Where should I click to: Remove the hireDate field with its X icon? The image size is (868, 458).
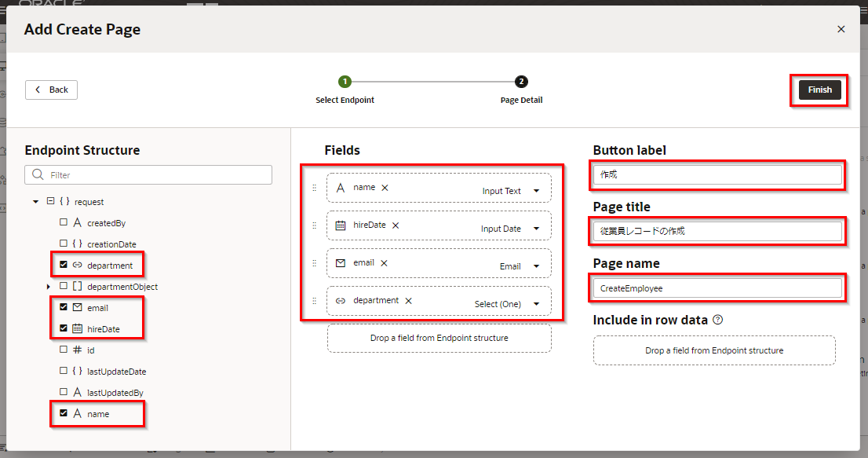point(396,225)
